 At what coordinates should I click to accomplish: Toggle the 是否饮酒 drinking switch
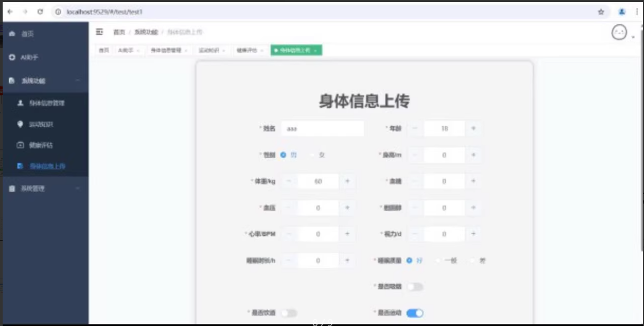pyautogui.click(x=289, y=313)
